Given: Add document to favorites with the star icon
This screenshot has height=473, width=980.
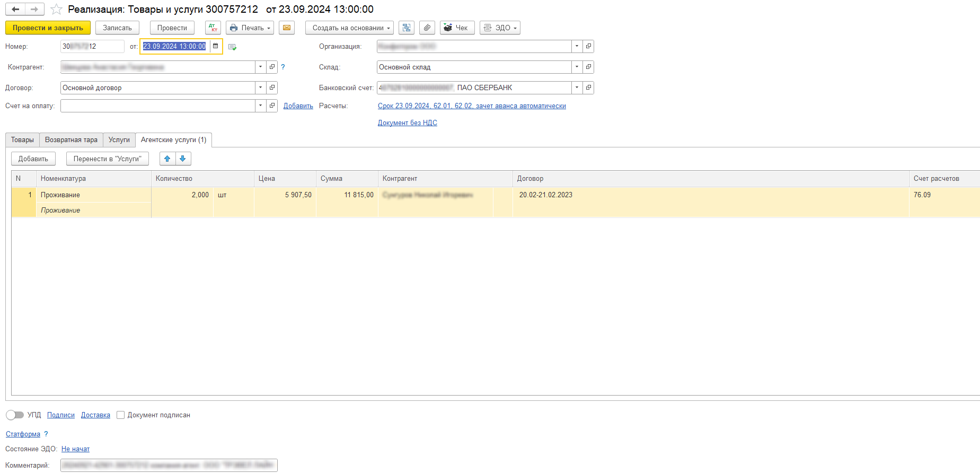Looking at the screenshot, I should [x=56, y=10].
